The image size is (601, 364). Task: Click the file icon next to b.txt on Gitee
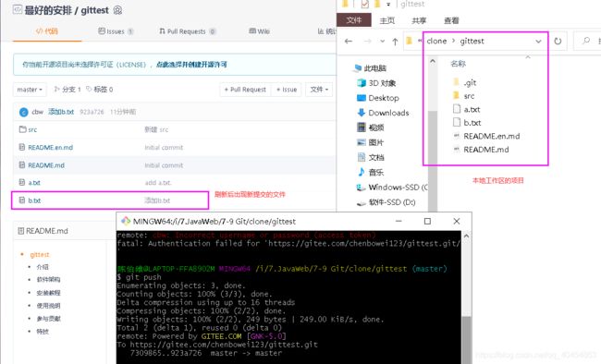22,200
